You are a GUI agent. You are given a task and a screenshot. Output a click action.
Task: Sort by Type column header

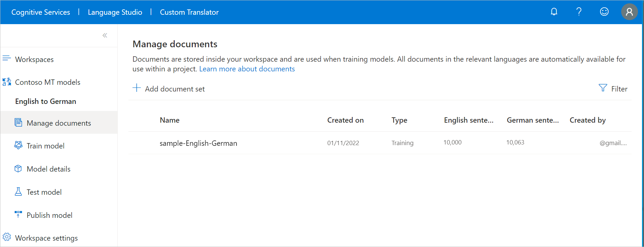[399, 120]
